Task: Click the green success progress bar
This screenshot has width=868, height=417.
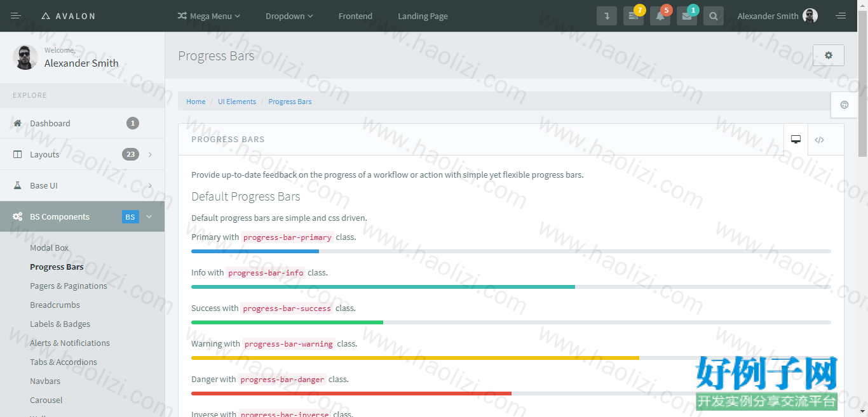Action: click(x=287, y=322)
